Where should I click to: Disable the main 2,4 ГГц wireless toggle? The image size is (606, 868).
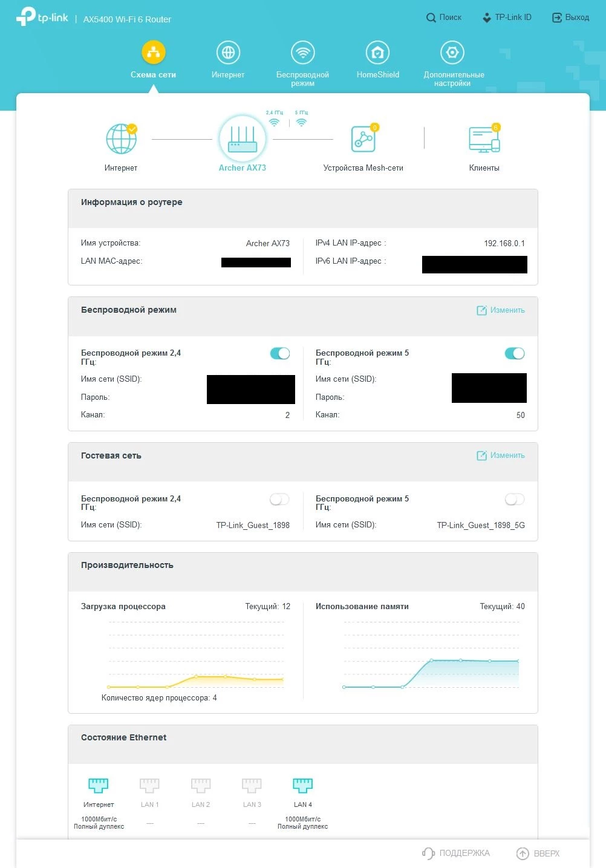280,353
